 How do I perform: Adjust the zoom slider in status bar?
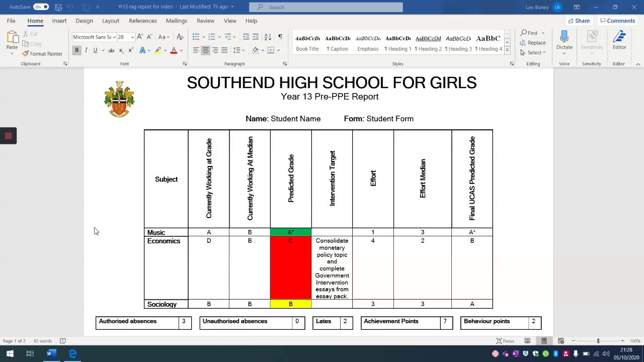(x=598, y=341)
